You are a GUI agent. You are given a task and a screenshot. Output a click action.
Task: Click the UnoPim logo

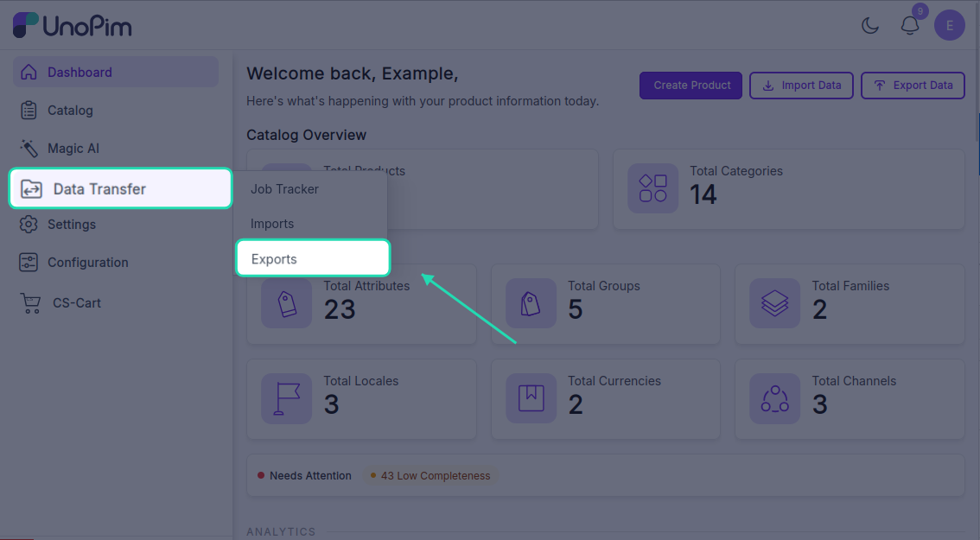click(72, 26)
